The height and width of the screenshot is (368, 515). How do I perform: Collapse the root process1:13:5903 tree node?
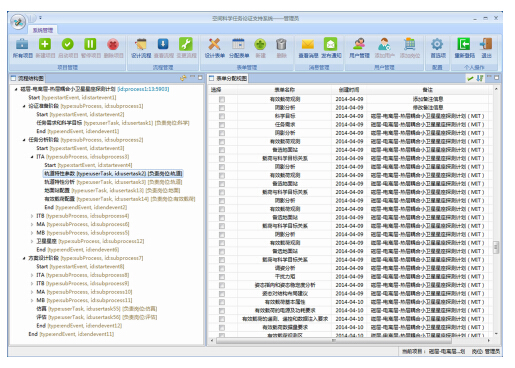(16, 89)
